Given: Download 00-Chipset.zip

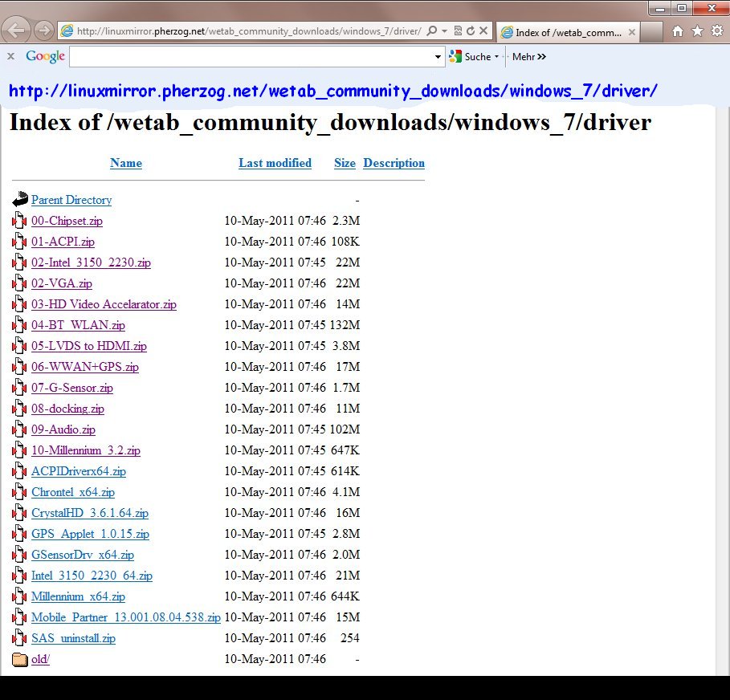Looking at the screenshot, I should click(67, 221).
